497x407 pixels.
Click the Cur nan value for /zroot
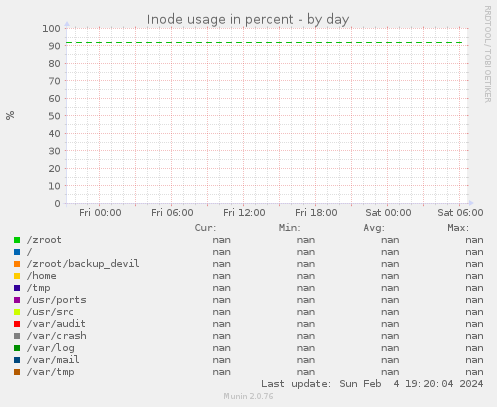click(x=222, y=240)
